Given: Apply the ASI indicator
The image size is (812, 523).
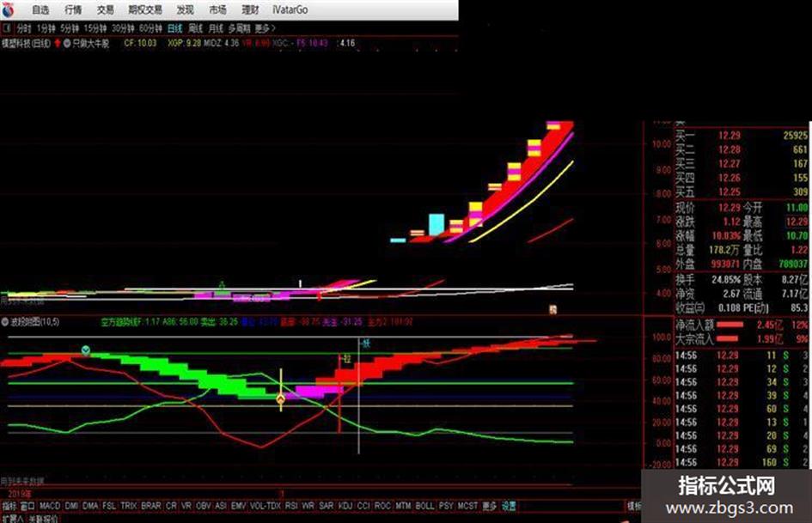Looking at the screenshot, I should pyautogui.click(x=221, y=506).
